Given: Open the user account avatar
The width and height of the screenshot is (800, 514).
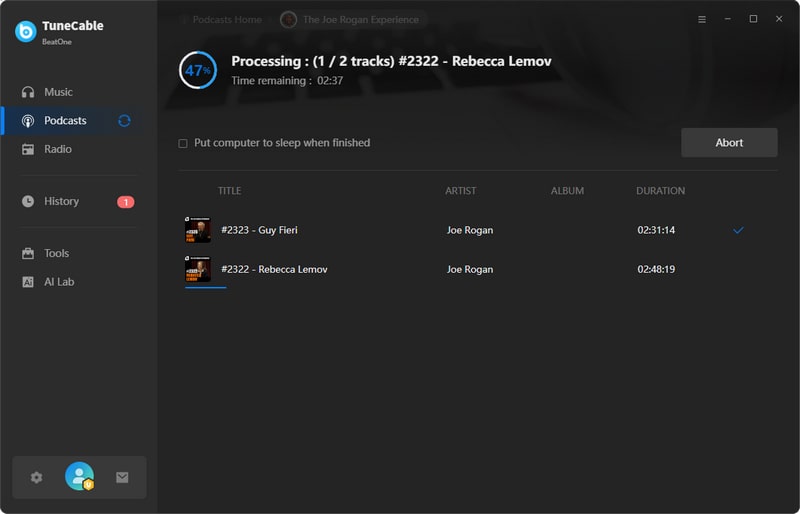Looking at the screenshot, I should [80, 476].
